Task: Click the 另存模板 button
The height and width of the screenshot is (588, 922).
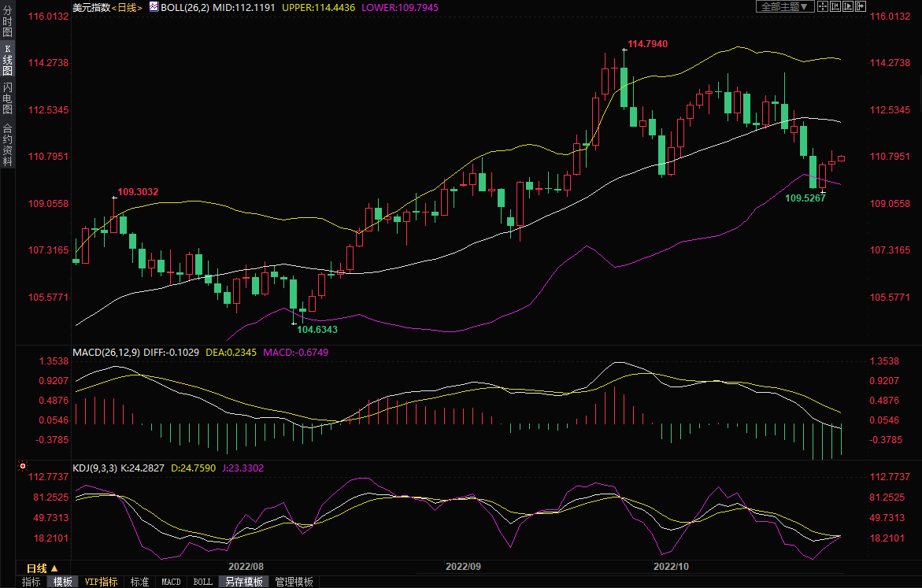Action: click(x=244, y=582)
